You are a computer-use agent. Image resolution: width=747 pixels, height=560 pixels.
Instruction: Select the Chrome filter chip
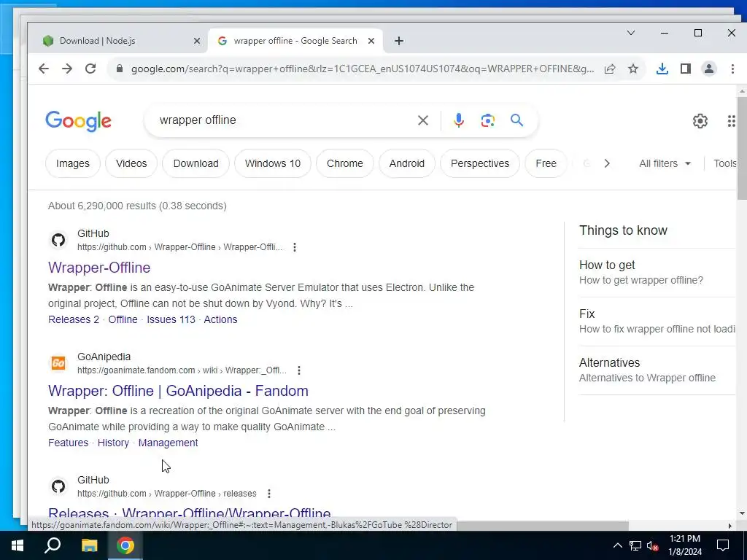pyautogui.click(x=345, y=163)
